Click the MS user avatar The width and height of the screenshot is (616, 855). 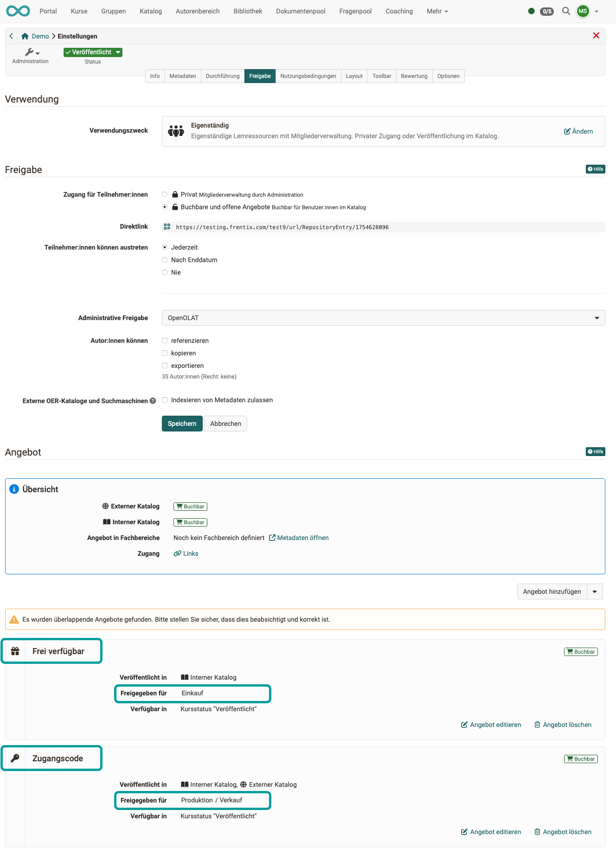coord(583,11)
